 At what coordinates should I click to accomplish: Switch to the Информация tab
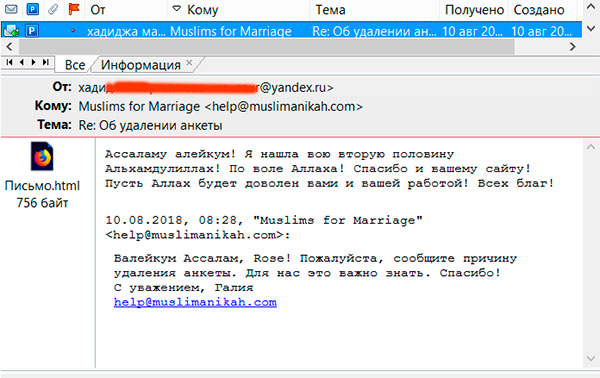141,65
